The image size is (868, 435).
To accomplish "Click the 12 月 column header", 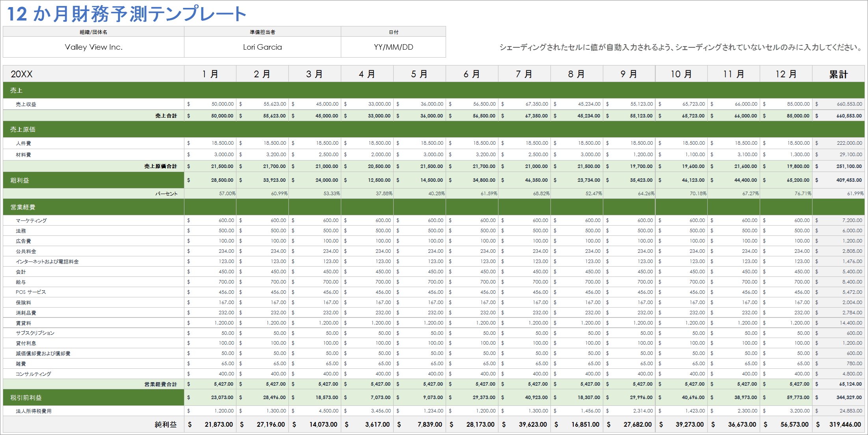I will coord(786,74).
